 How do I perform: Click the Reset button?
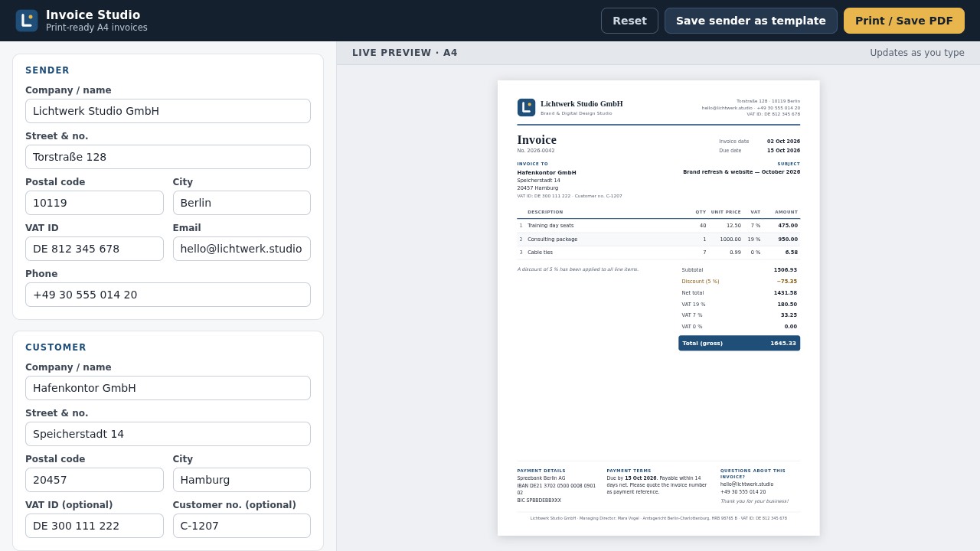pyautogui.click(x=629, y=21)
